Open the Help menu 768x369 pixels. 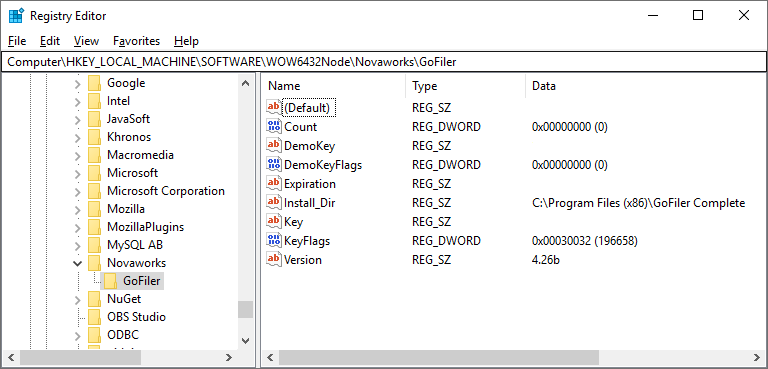[x=187, y=41]
